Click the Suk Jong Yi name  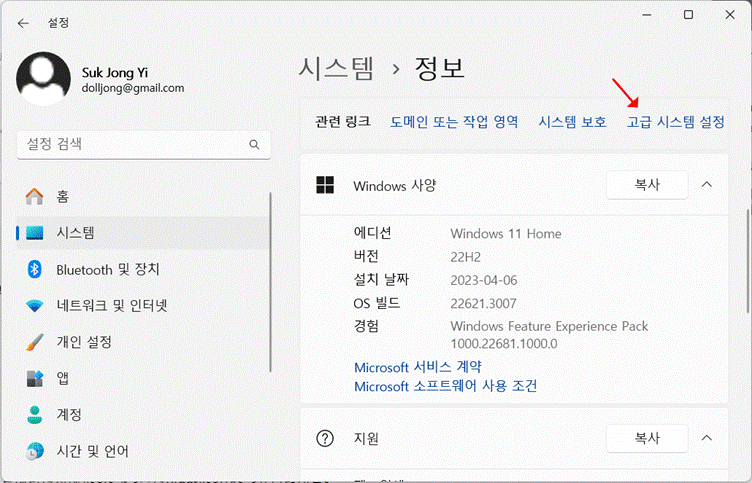(x=115, y=72)
